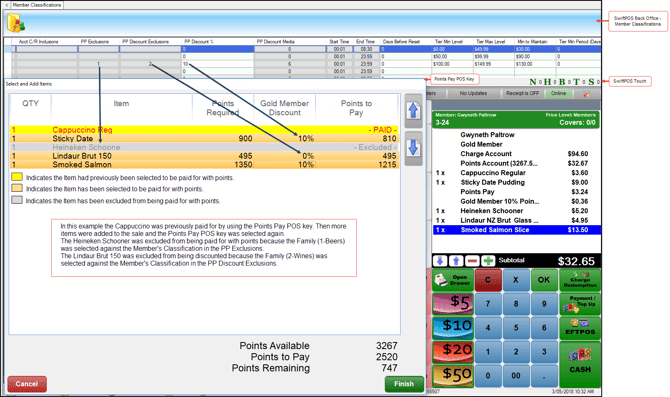
Task: Click the Points Pay $3.24 line
Action: point(517,192)
